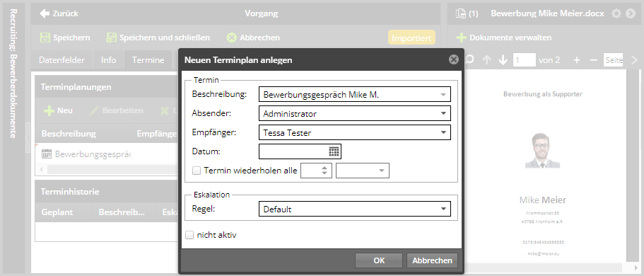
Task: Open the Empfänger dropdown
Action: 443,132
